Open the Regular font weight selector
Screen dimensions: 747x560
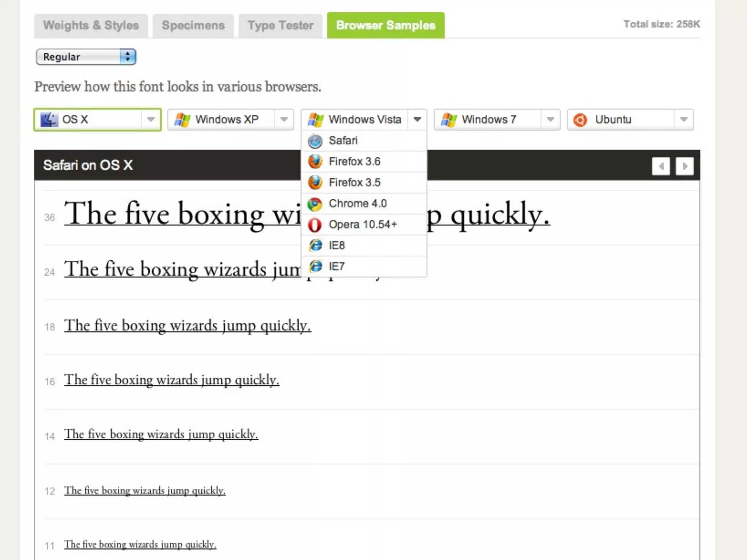pos(86,57)
